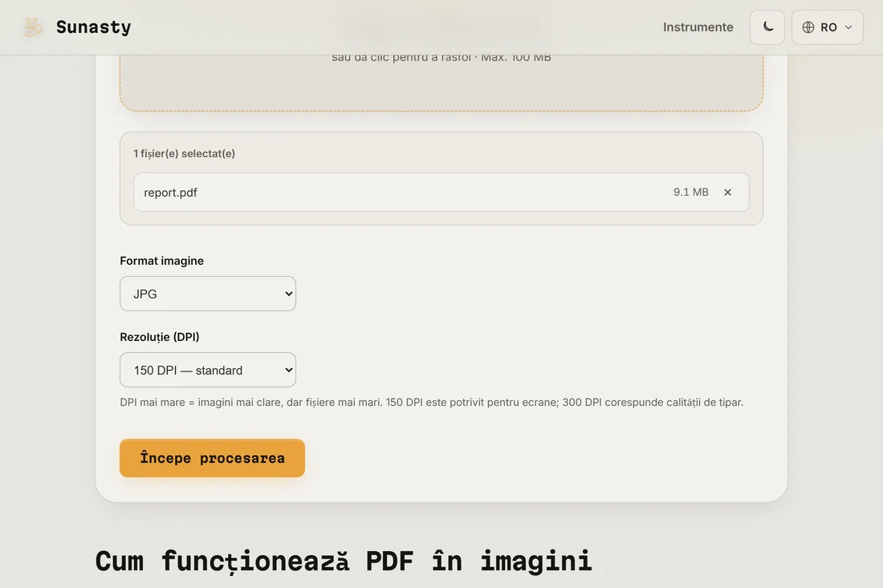883x588 pixels.
Task: Open the RO language selector
Action: click(x=828, y=27)
